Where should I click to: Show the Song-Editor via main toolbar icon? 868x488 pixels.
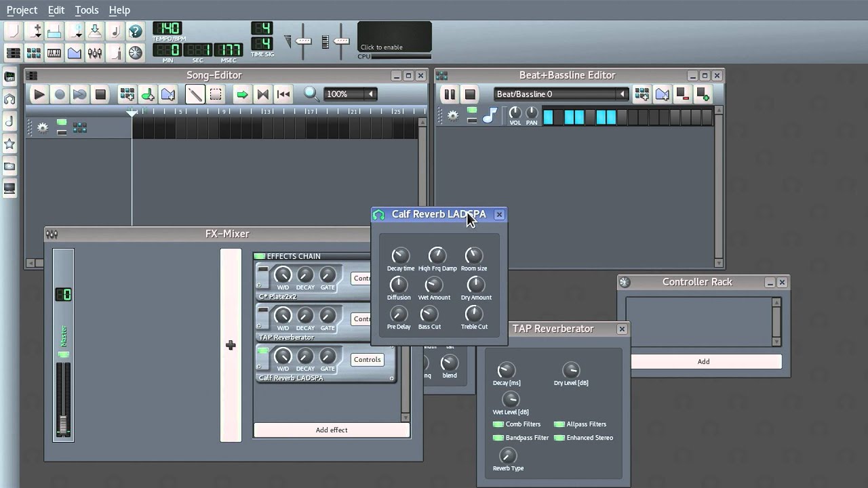(13, 53)
